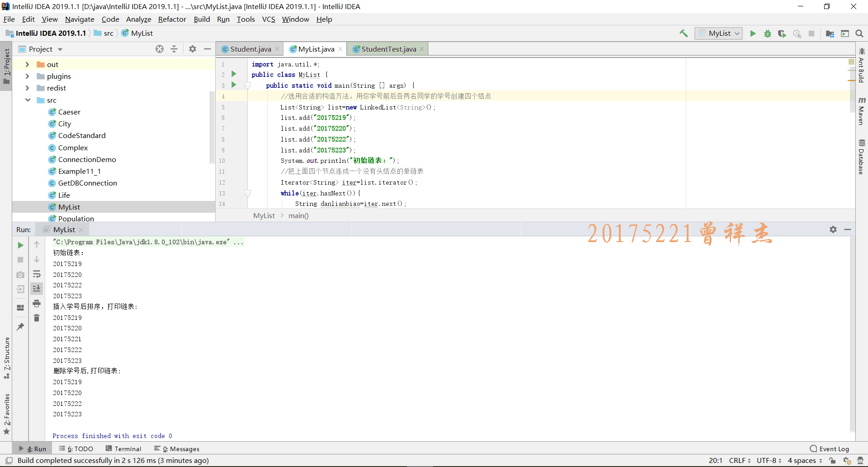868x467 pixels.
Task: Click the Run console vertical scrollbar
Action: (852, 335)
